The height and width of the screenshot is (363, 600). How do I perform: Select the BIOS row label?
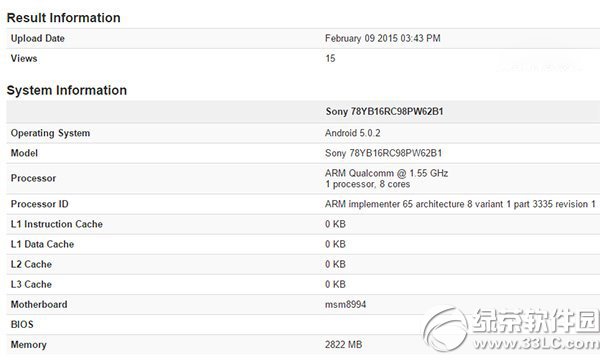(22, 324)
